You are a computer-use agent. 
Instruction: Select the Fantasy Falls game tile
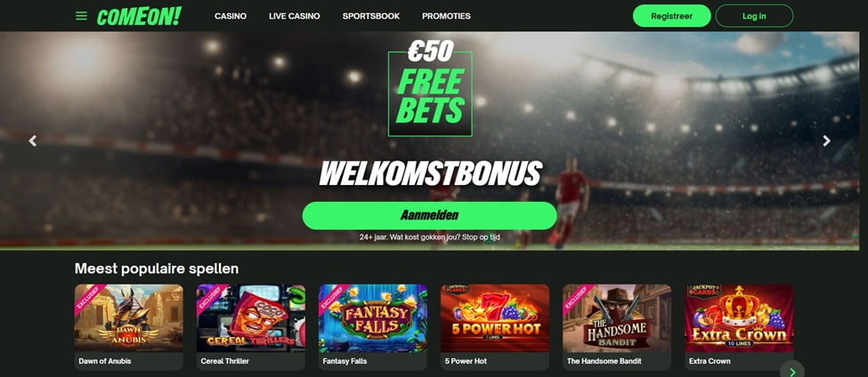point(373,326)
